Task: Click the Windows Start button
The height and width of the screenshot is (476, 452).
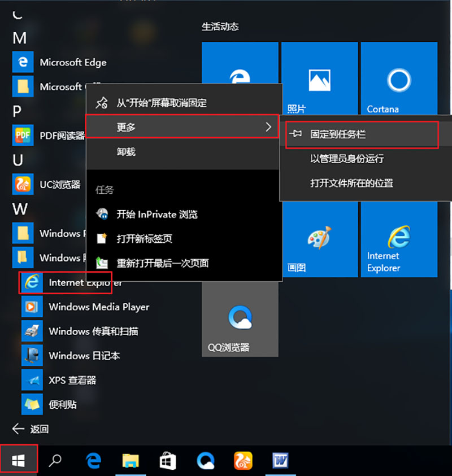Action: point(19,460)
